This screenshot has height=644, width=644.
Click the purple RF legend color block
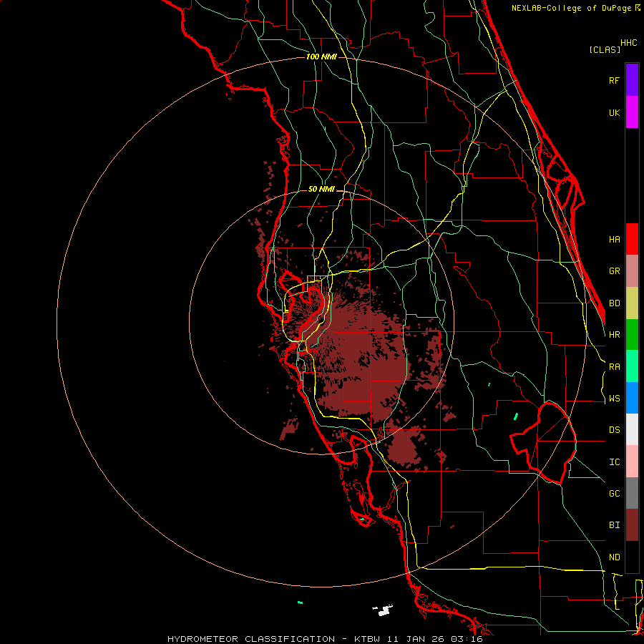tap(632, 80)
